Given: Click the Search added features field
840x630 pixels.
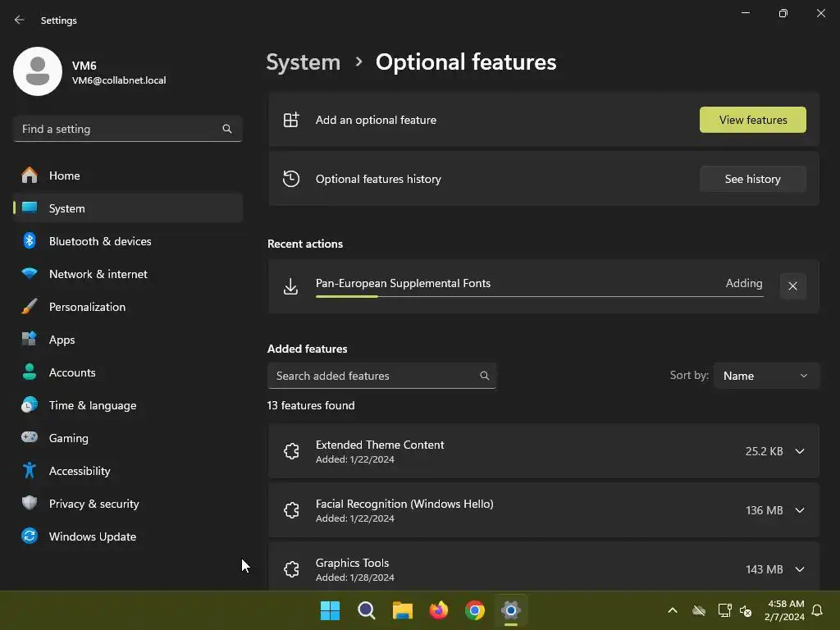Looking at the screenshot, I should point(382,376).
